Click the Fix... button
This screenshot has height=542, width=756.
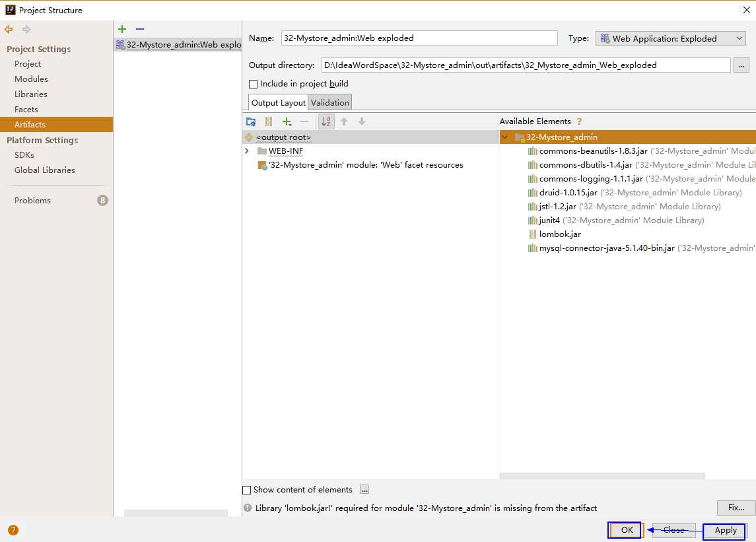click(x=736, y=508)
